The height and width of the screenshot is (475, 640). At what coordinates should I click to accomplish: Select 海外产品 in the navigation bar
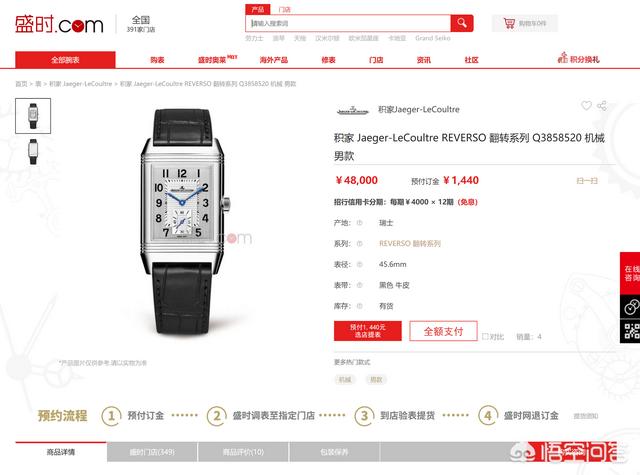point(273,60)
